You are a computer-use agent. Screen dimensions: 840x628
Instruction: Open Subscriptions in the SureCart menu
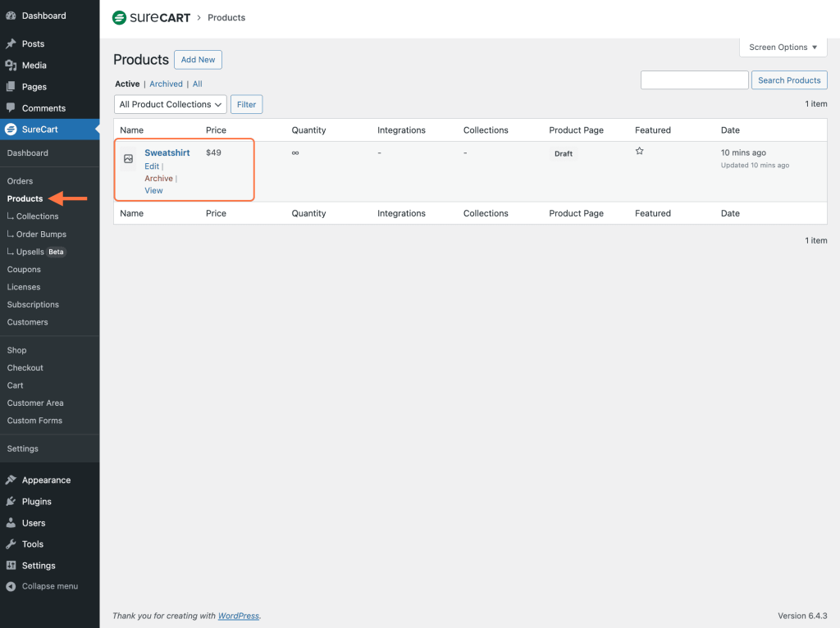[x=33, y=305]
